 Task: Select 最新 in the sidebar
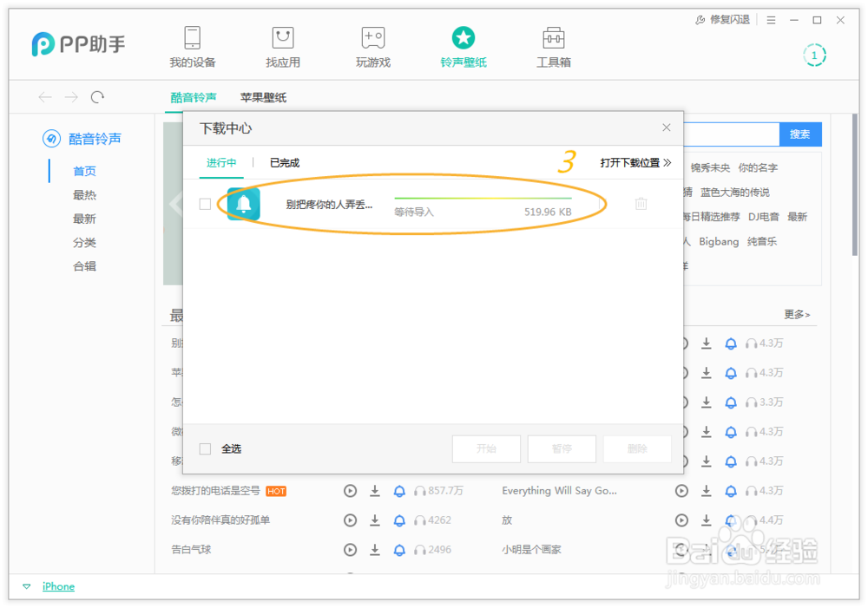click(x=85, y=219)
